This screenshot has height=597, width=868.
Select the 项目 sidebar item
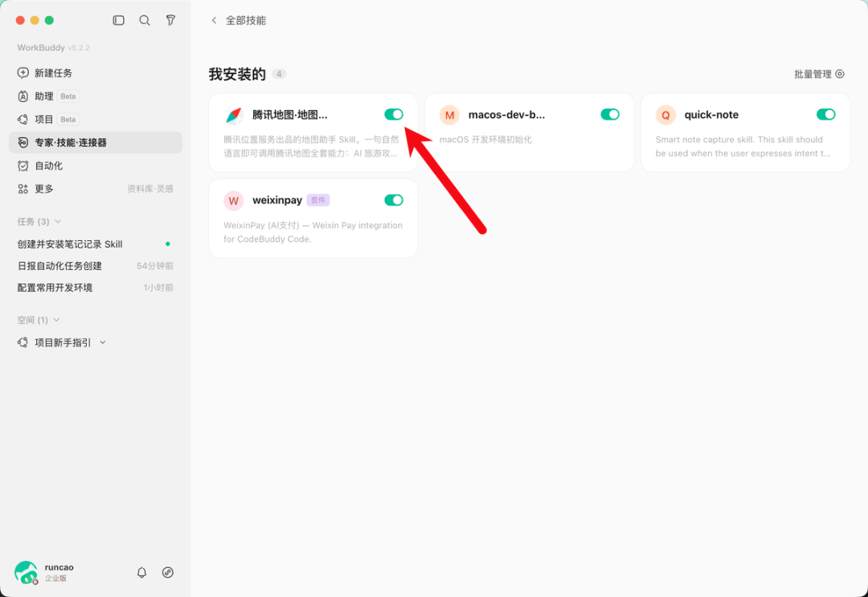(x=95, y=120)
